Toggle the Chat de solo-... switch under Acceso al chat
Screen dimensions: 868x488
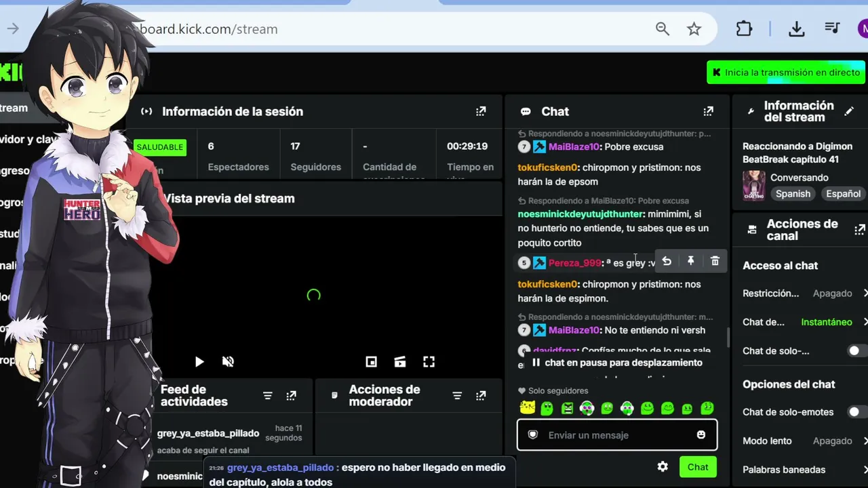[x=857, y=350]
